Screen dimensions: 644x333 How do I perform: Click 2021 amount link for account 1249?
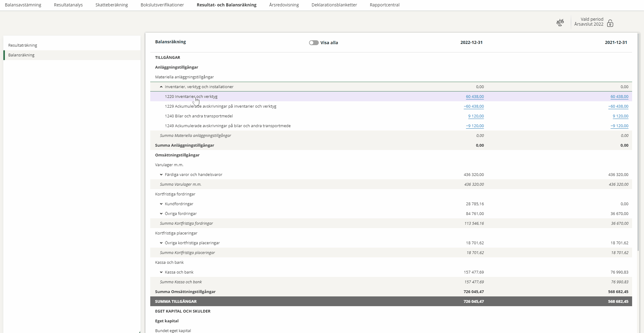point(619,126)
